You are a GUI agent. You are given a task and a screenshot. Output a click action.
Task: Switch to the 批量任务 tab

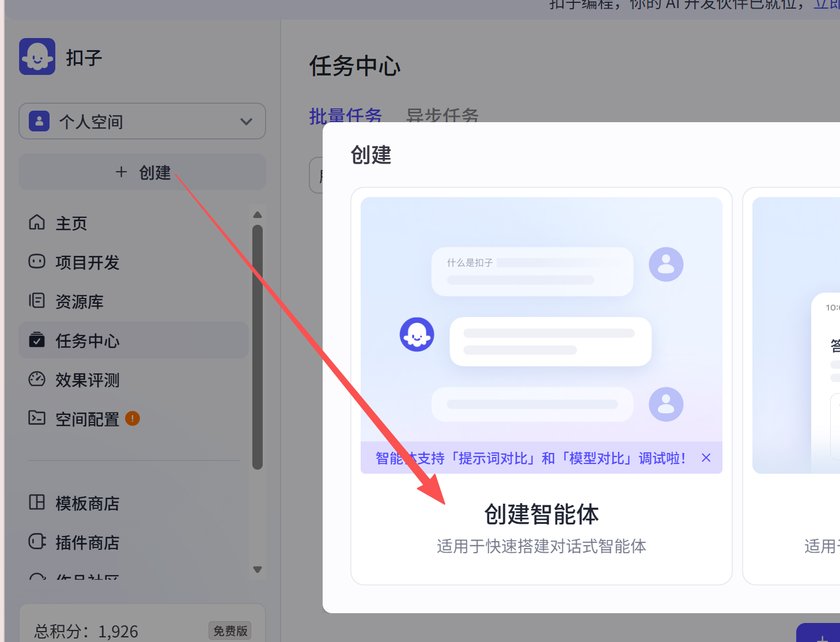pos(346,116)
